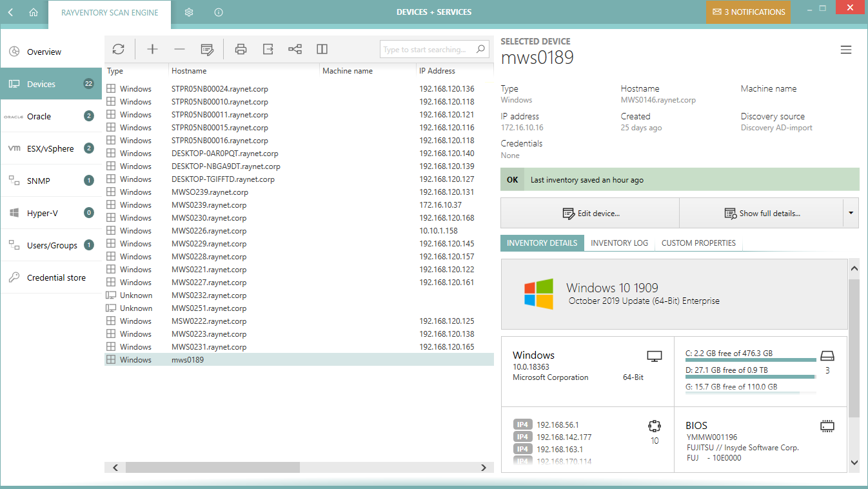Viewport: 868px width, 489px height.
Task: Click the refresh icon in device toolbar
Action: click(118, 50)
